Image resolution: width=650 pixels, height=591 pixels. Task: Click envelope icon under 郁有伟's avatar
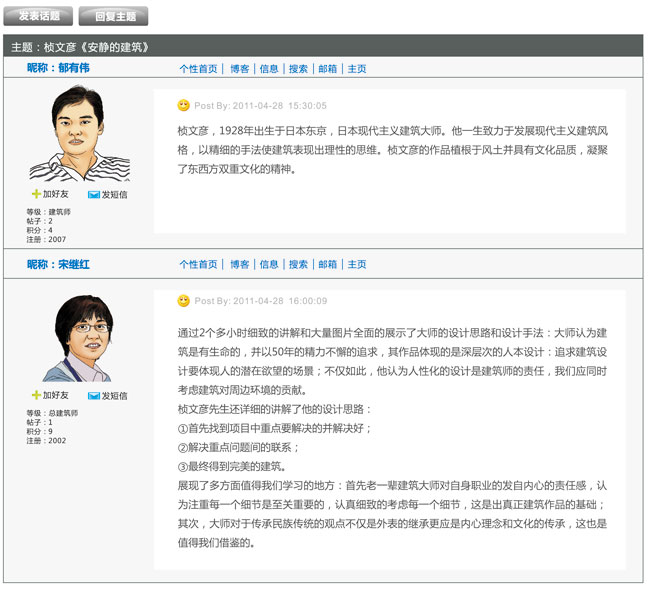[94, 194]
